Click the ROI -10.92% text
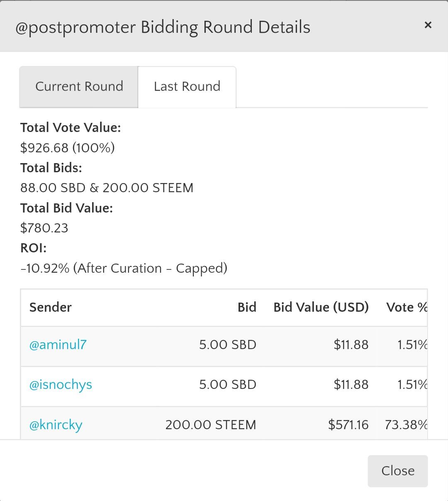 pos(45,268)
